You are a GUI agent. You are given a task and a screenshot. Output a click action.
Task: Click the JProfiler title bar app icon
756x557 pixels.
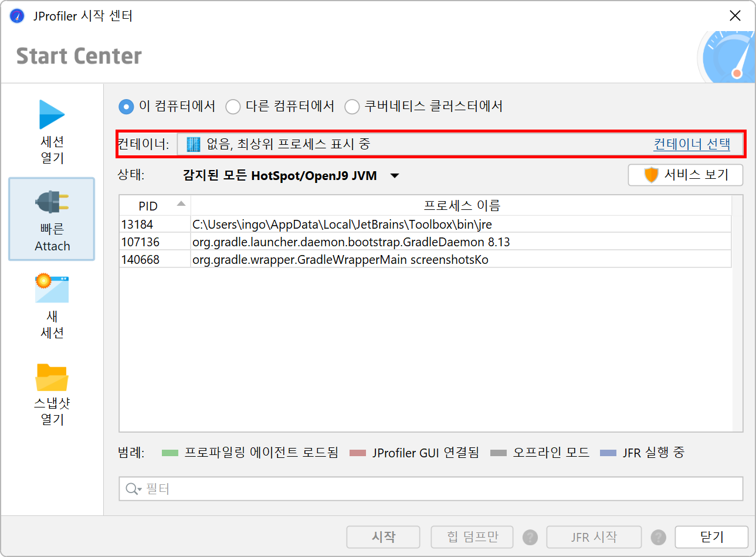[17, 16]
